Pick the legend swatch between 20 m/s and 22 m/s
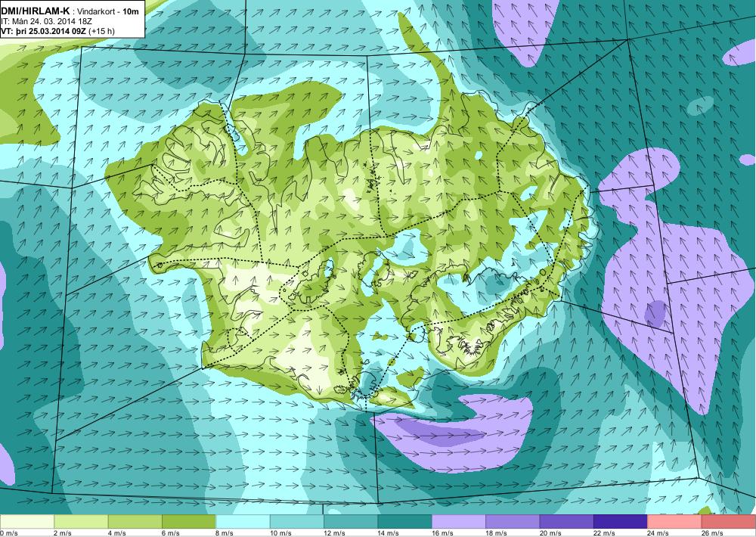Screen dimensions: 756x537 coord(567,522)
